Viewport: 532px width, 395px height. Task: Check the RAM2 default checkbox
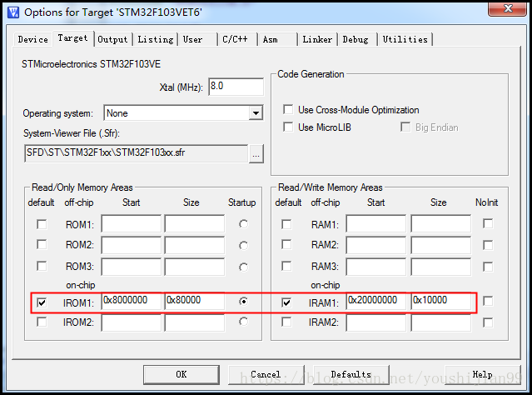(x=286, y=244)
